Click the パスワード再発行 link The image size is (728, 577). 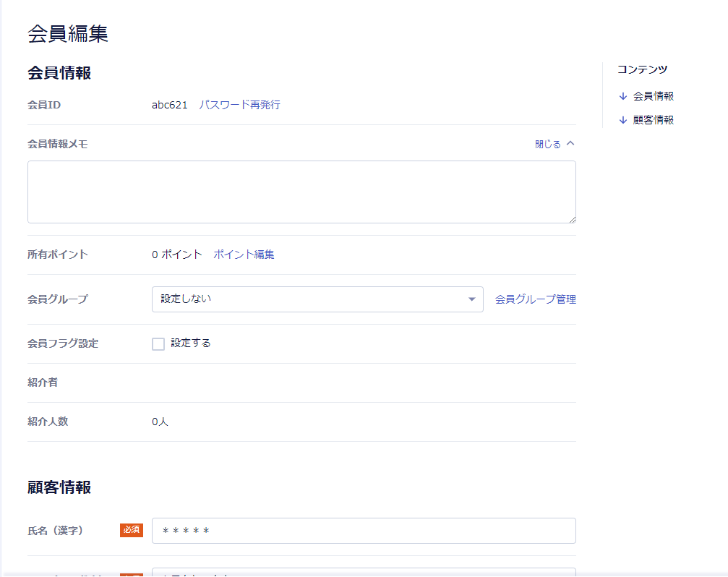pos(239,105)
